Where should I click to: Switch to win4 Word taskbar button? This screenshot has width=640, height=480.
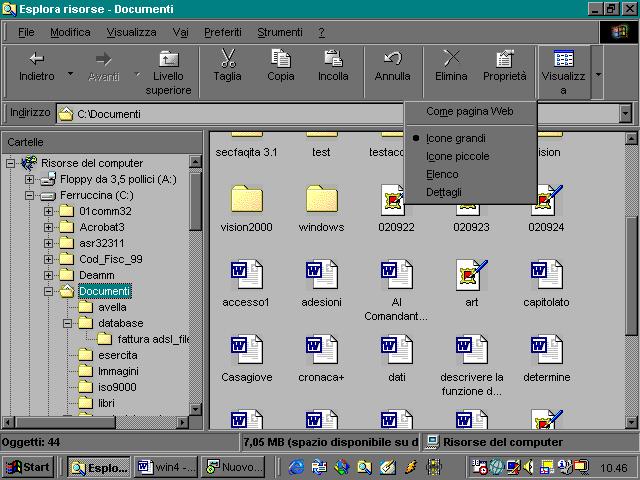pyautogui.click(x=166, y=467)
